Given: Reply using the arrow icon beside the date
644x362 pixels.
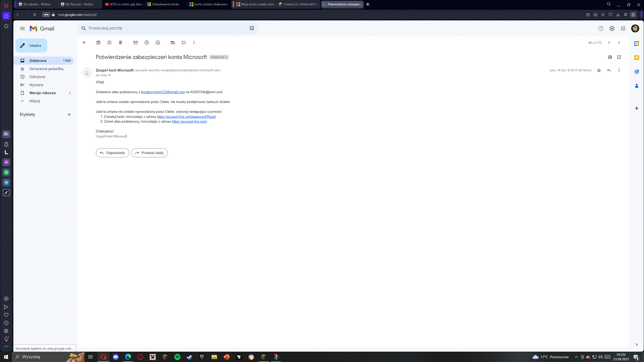Looking at the screenshot, I should 609,70.
